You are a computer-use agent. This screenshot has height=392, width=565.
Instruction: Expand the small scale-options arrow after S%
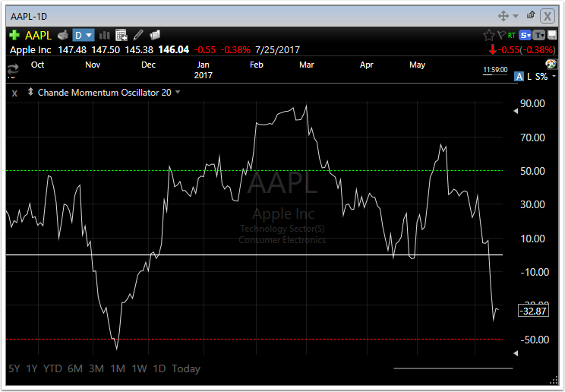click(x=554, y=77)
